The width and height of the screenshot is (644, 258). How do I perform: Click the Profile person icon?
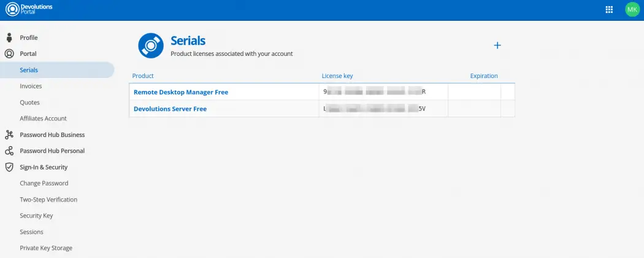click(9, 37)
